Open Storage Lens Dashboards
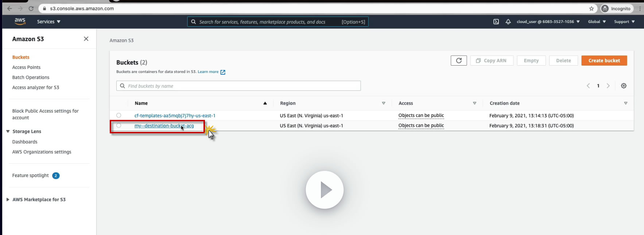Viewport: 644px width, 235px height. tap(25, 142)
